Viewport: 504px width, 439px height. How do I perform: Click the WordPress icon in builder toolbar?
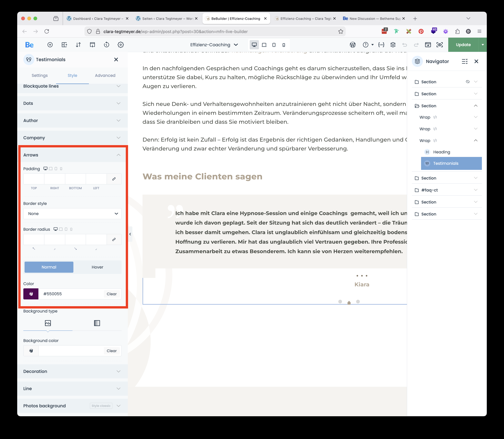[353, 45]
